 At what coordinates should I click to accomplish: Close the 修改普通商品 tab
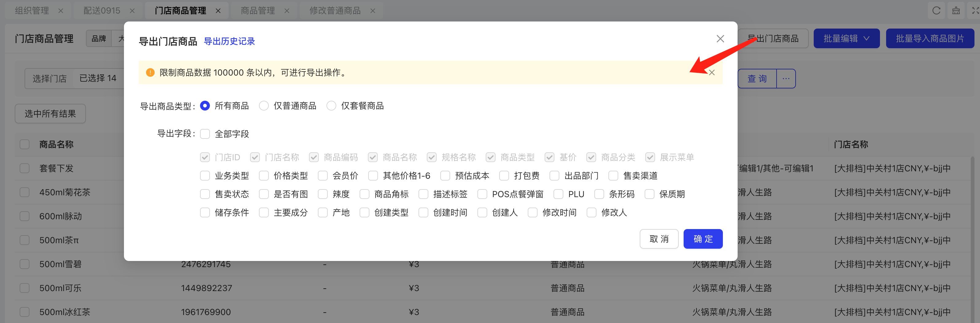[x=373, y=11]
